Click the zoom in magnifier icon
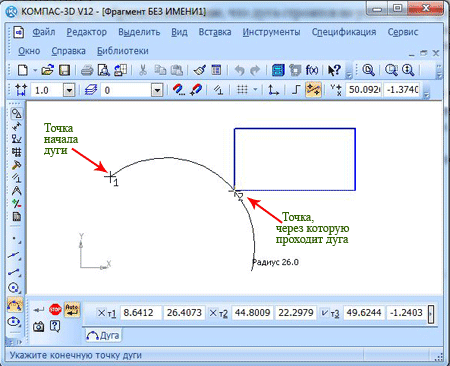Viewport: 450px width, 366px height. point(408,70)
